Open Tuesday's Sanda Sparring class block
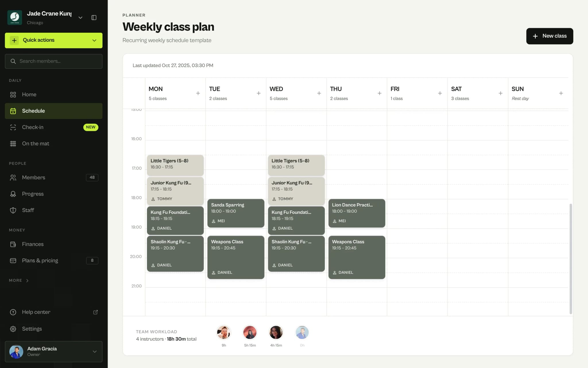 236,213
